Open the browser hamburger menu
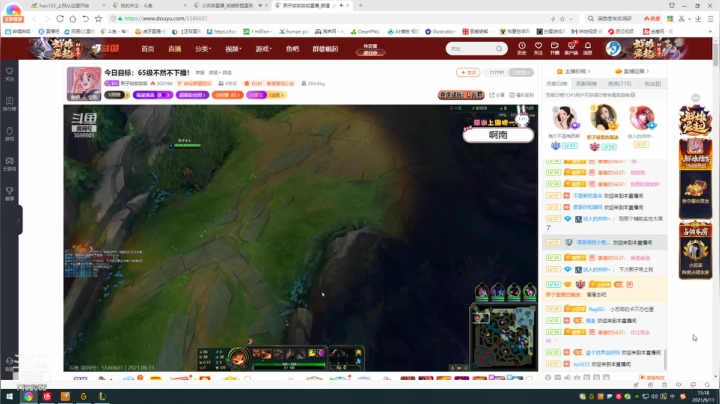 tap(710, 18)
